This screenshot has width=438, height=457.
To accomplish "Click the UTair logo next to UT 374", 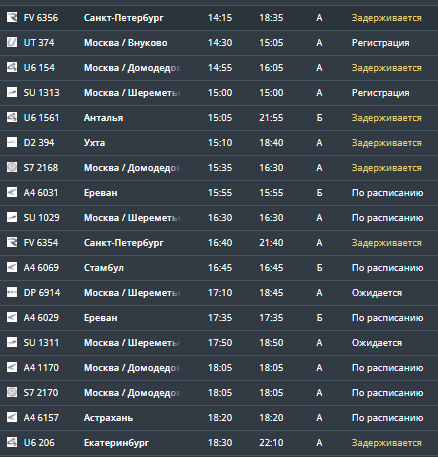I will click(12, 42).
